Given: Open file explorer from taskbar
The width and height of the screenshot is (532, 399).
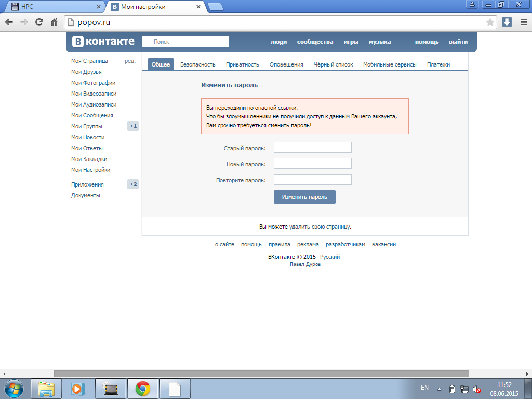Looking at the screenshot, I should tap(46, 388).
